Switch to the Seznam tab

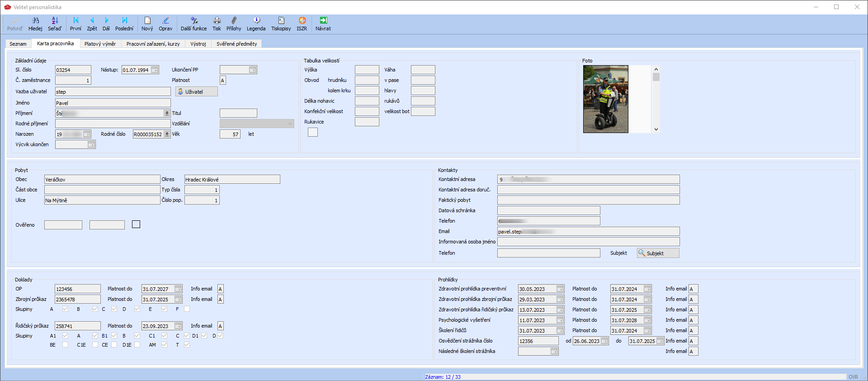point(18,44)
